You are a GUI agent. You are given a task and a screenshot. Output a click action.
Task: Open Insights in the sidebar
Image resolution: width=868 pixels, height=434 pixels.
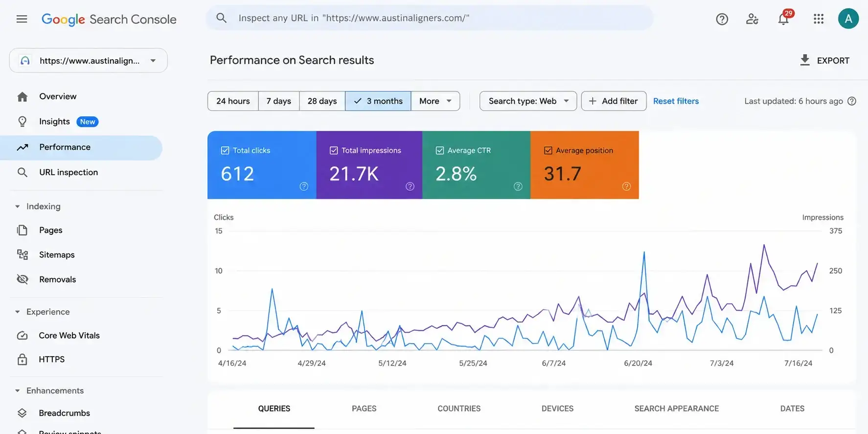point(81,121)
